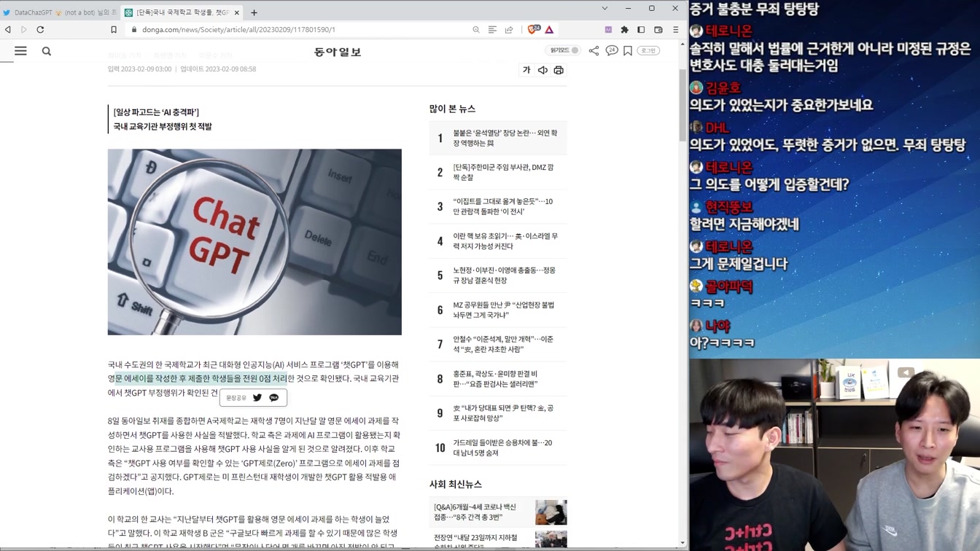Open the Brave Shields lion icon

pyautogui.click(x=533, y=30)
